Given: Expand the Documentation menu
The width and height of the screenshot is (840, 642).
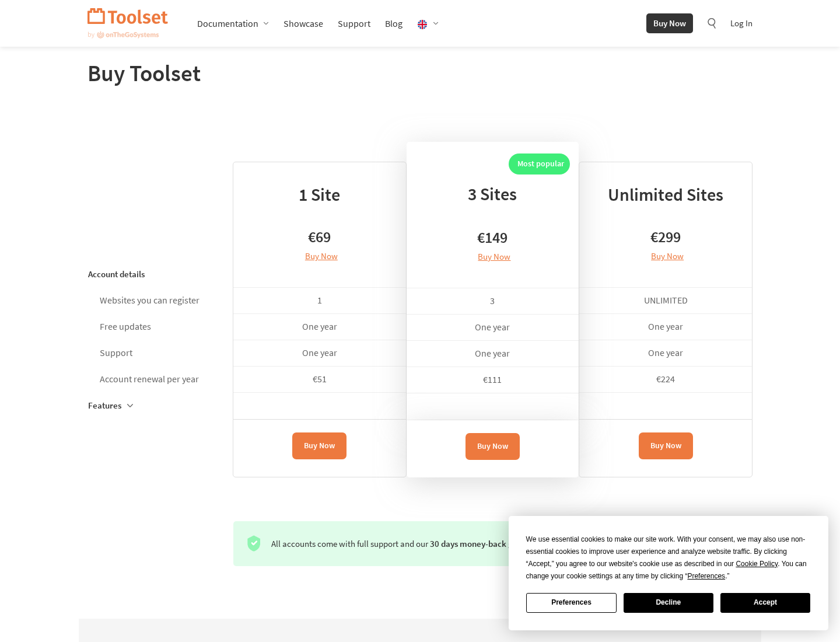Looking at the screenshot, I should (x=233, y=24).
